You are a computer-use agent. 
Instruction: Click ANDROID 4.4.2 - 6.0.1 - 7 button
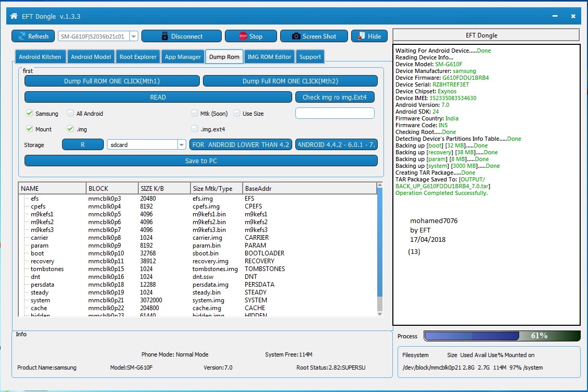click(337, 145)
